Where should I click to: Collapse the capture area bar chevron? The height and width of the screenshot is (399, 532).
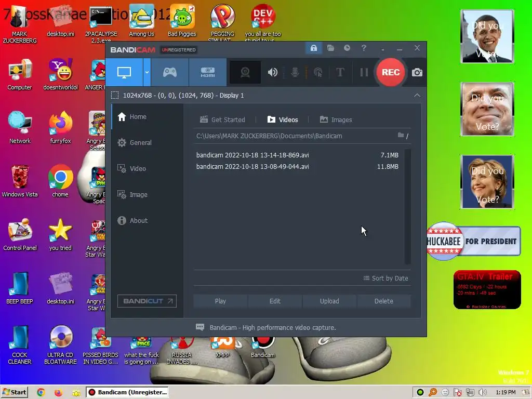[x=417, y=96]
